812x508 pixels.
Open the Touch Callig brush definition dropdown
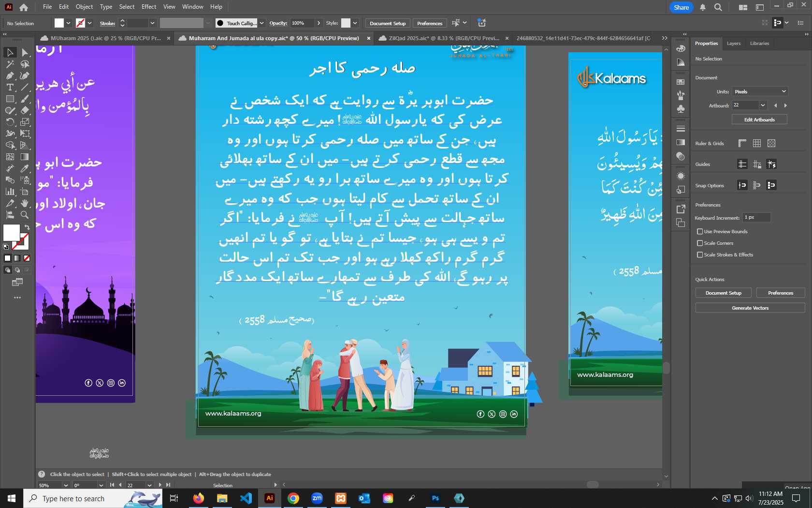261,23
